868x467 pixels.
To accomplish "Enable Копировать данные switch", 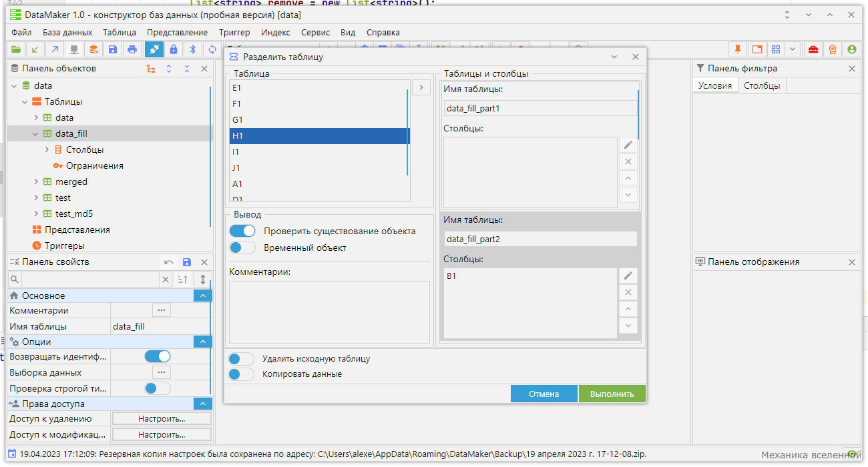I will coord(241,374).
